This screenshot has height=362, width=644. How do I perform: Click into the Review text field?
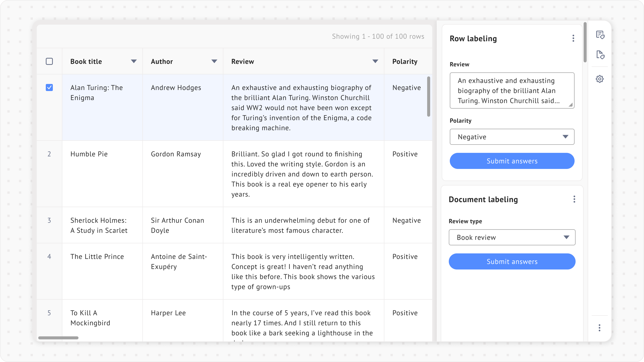512,90
